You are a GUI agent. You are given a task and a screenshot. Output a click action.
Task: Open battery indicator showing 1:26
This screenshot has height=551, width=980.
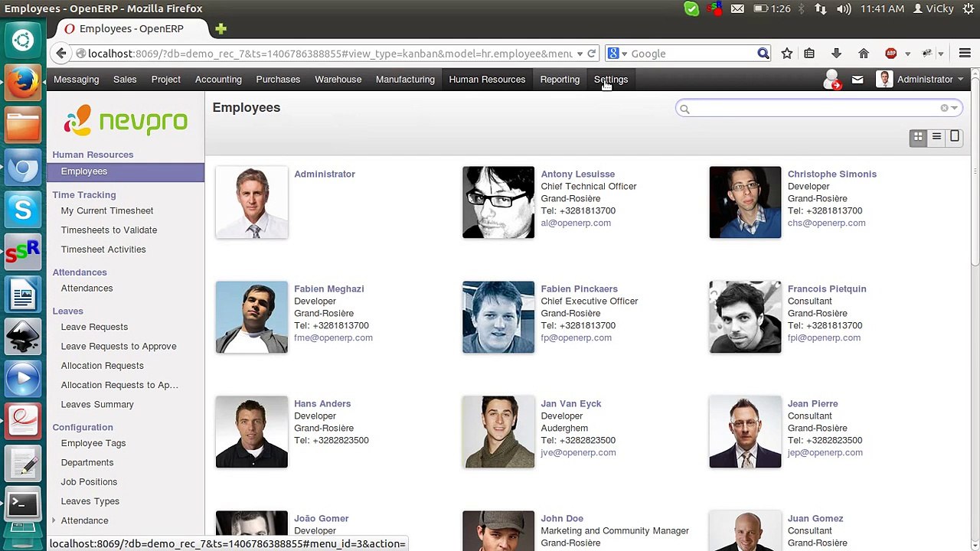click(x=772, y=9)
